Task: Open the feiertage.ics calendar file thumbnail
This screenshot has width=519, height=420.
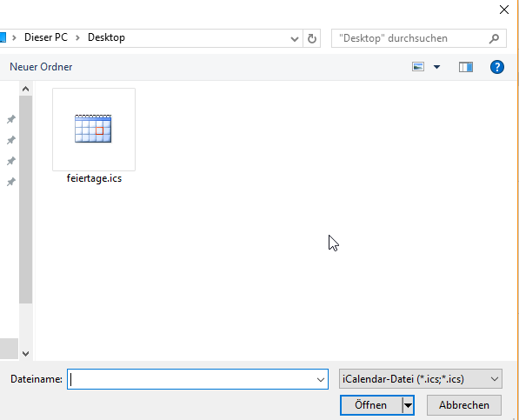Action: click(94, 130)
